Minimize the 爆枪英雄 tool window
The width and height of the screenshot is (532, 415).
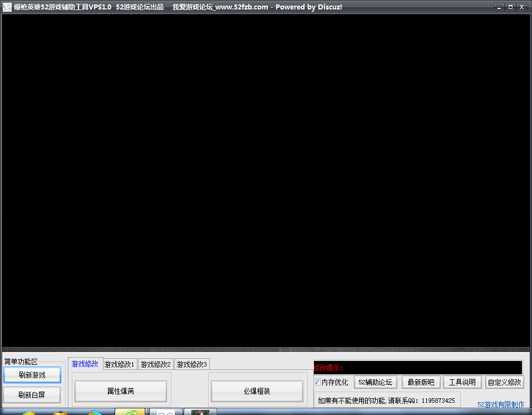coord(499,7)
